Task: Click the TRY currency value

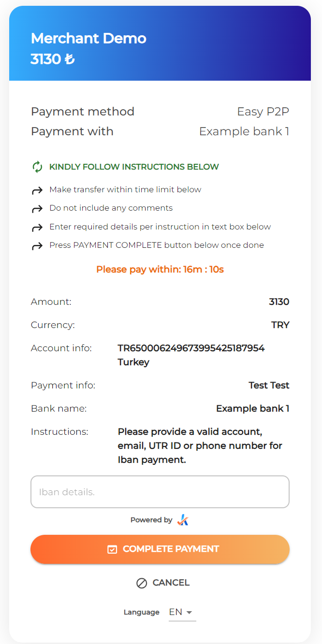Action: click(x=280, y=325)
